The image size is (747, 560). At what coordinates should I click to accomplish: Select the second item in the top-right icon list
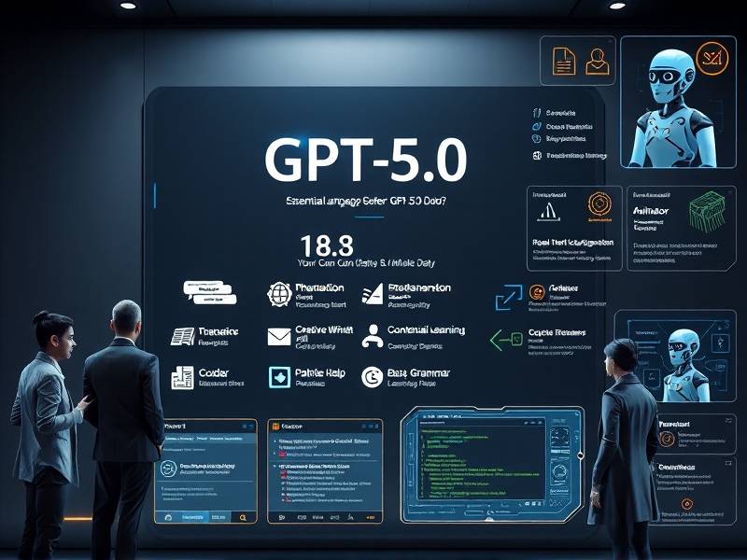(562, 127)
